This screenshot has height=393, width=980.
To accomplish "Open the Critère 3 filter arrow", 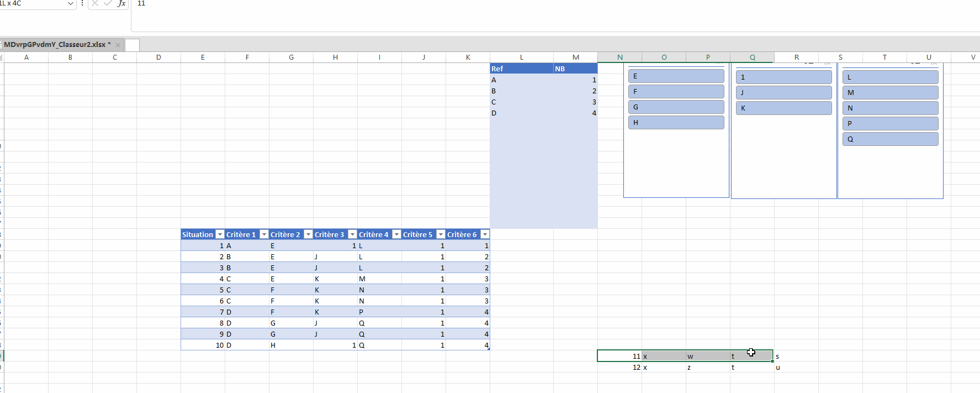I will [352, 234].
